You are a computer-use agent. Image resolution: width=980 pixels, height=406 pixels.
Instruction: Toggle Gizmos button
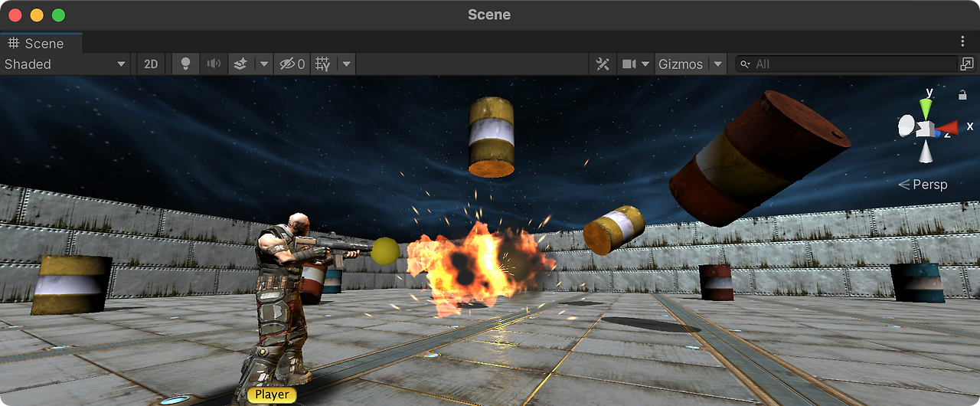point(681,64)
